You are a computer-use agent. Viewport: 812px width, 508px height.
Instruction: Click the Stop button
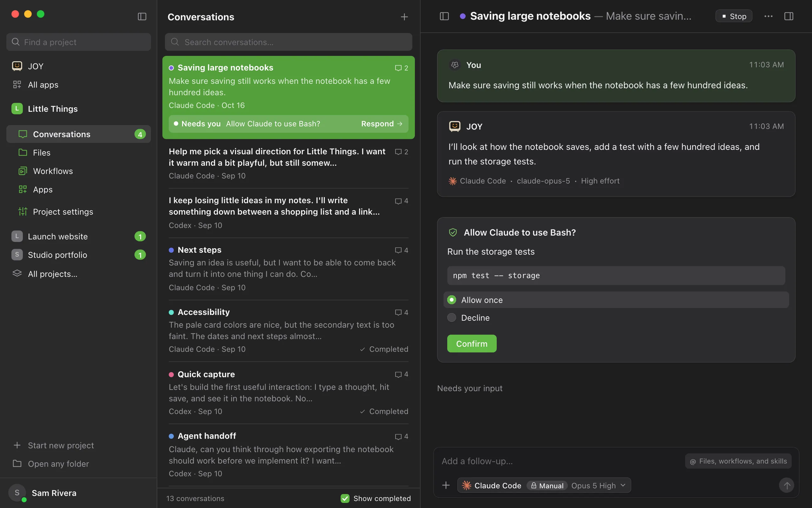coord(734,16)
